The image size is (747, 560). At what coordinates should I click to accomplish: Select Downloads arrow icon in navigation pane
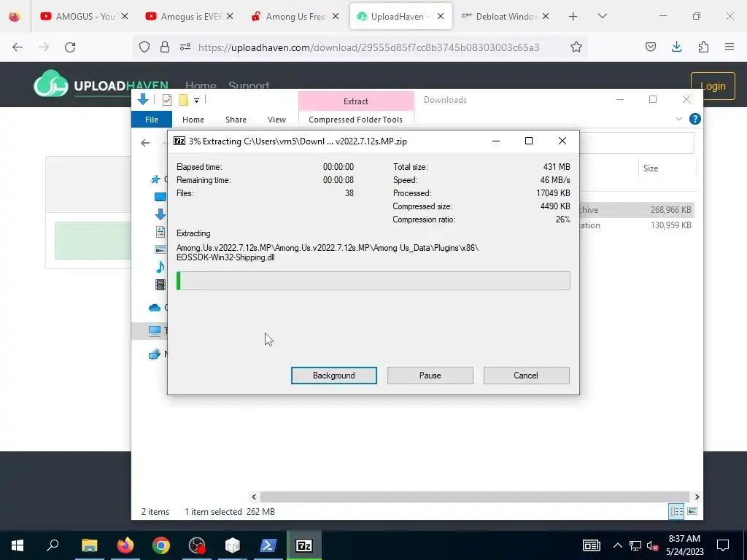click(160, 214)
